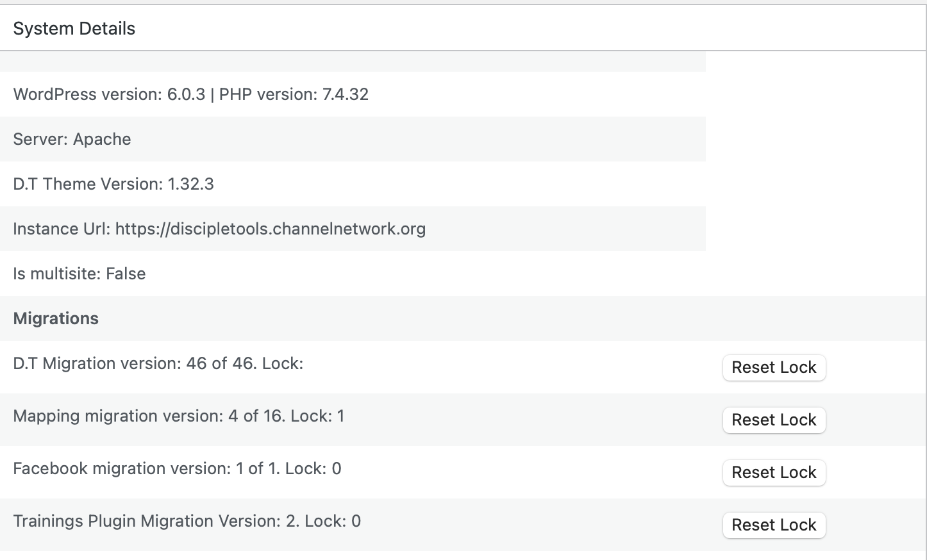Screen dimensions: 927x560
Task: Click the Facebook migration version row
Action: pyautogui.click(x=178, y=468)
